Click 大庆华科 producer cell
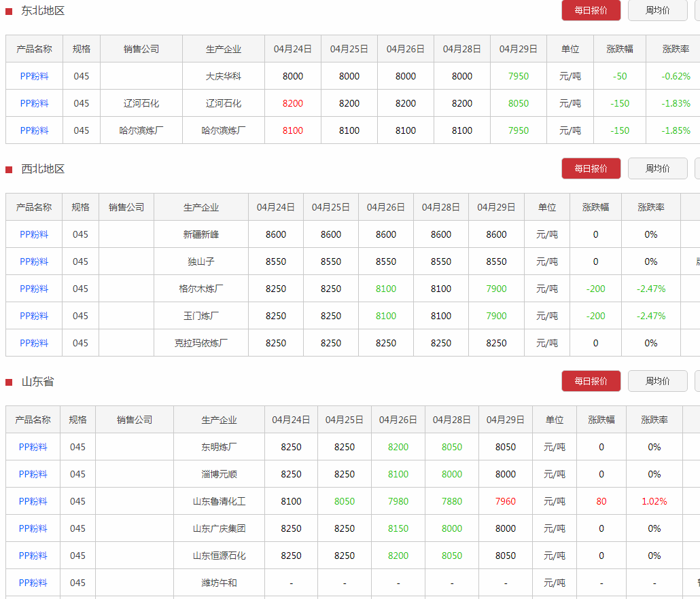 223,76
